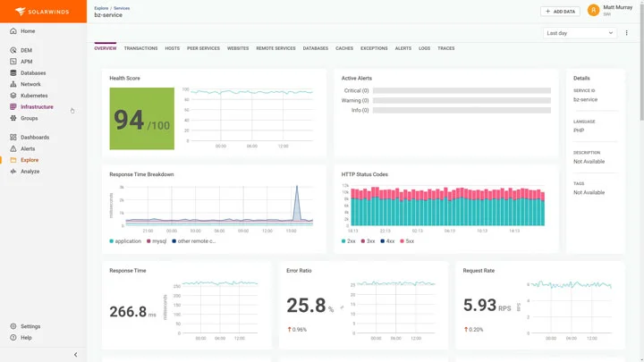The height and width of the screenshot is (362, 644).
Task: Collapse the left sidebar with chevron
Action: [x=75, y=355]
